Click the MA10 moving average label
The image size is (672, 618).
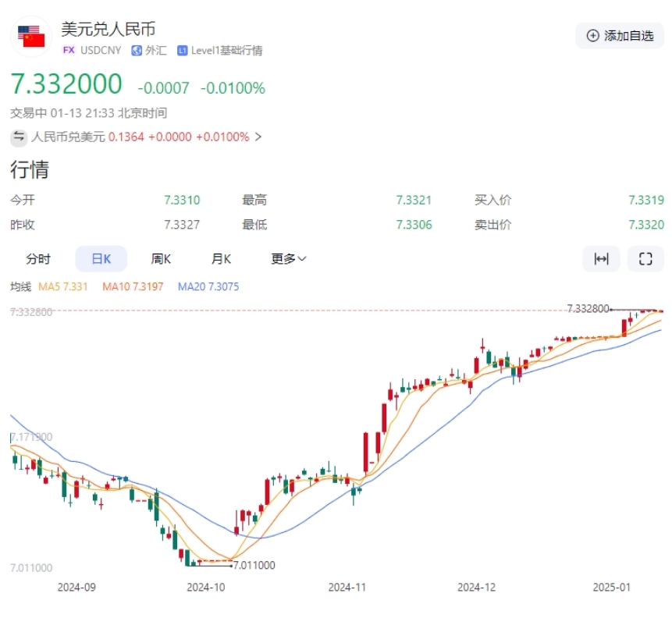point(133,287)
